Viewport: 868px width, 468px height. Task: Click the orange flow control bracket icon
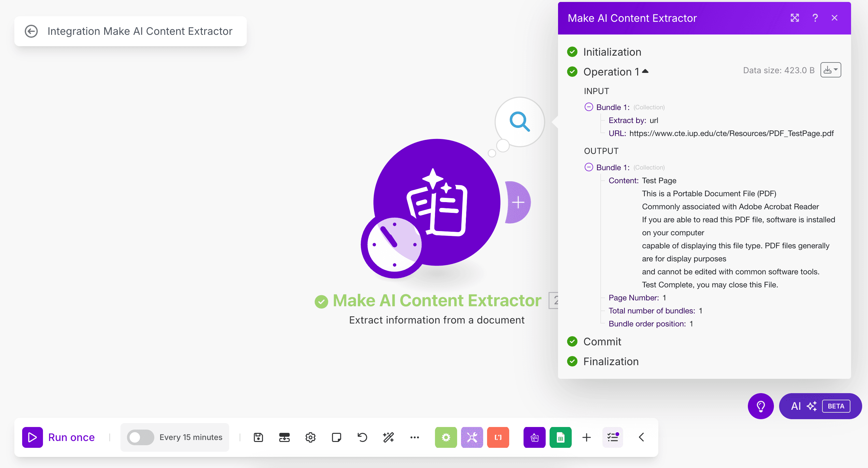coord(498,437)
